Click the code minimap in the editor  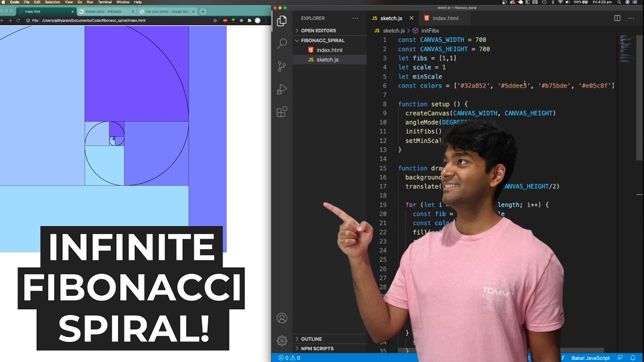point(627,49)
